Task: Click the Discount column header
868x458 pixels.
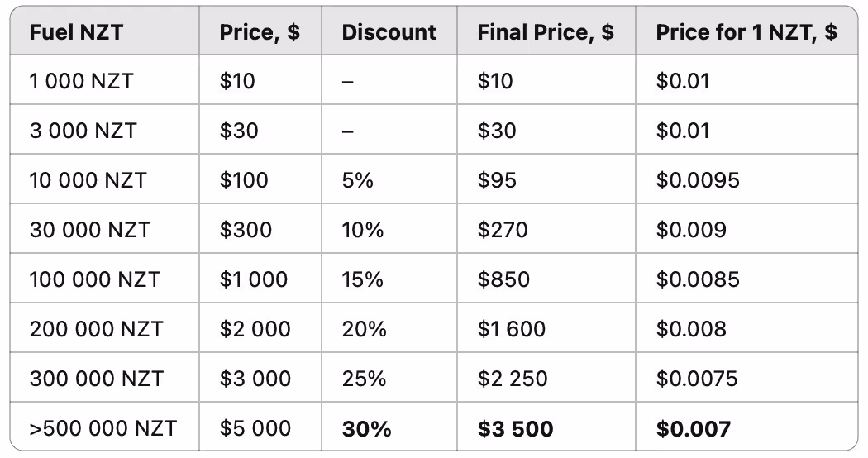Action: click(389, 32)
